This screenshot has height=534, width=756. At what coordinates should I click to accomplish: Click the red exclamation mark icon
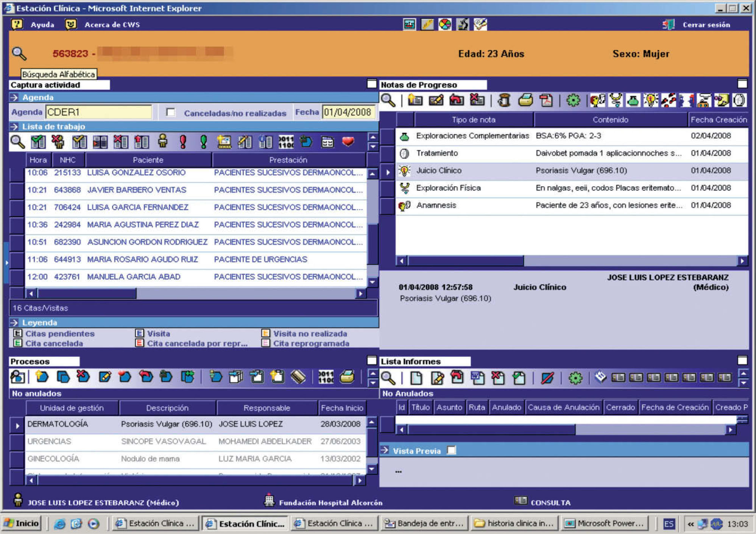[183, 142]
